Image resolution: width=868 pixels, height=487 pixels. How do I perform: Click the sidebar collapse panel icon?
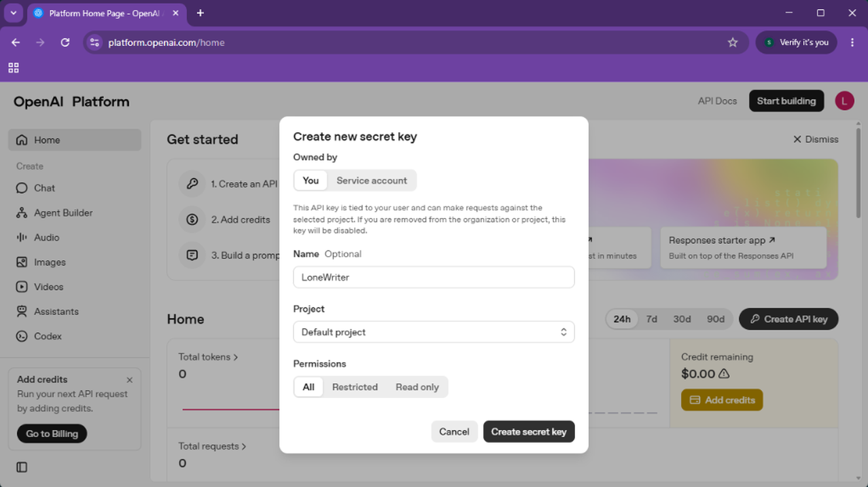[x=22, y=467]
